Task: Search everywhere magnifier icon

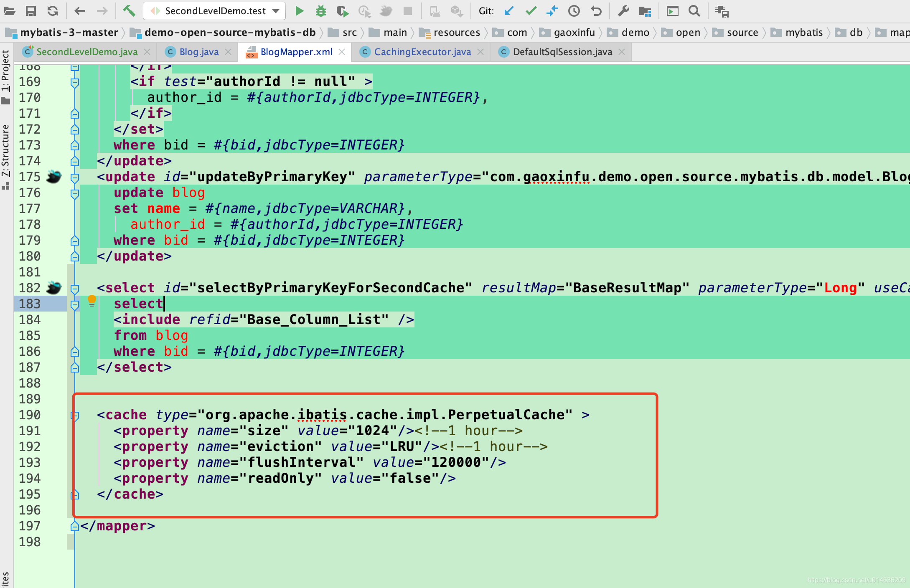Action: coord(694,11)
